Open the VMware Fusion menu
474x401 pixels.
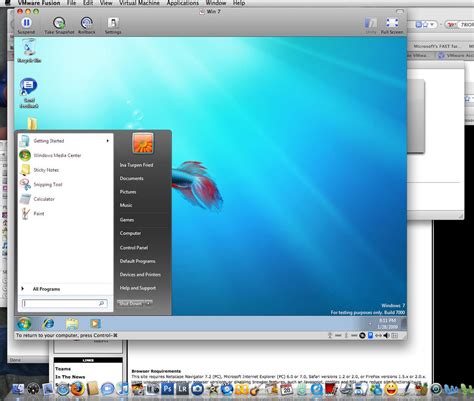click(x=39, y=3)
